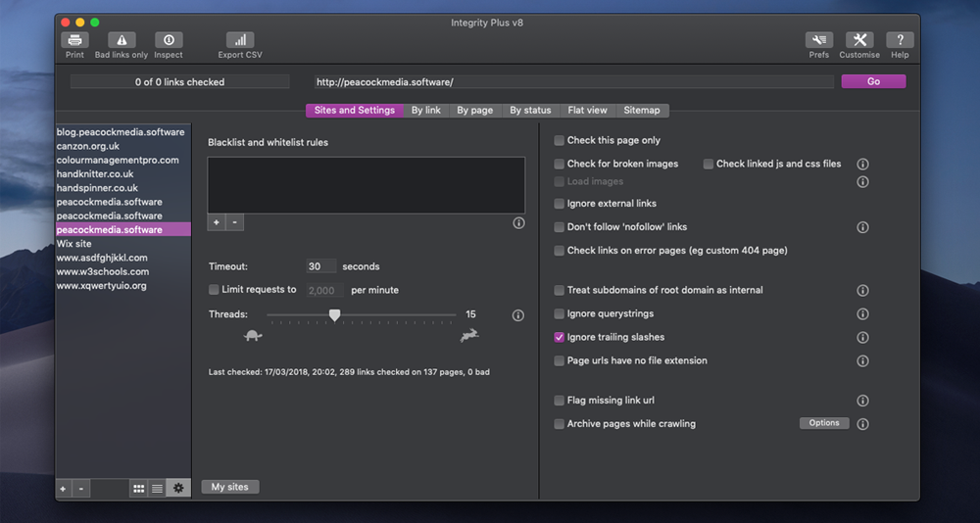Click the Help question mark icon
Viewport: 980px width, 523px height.
(x=900, y=40)
